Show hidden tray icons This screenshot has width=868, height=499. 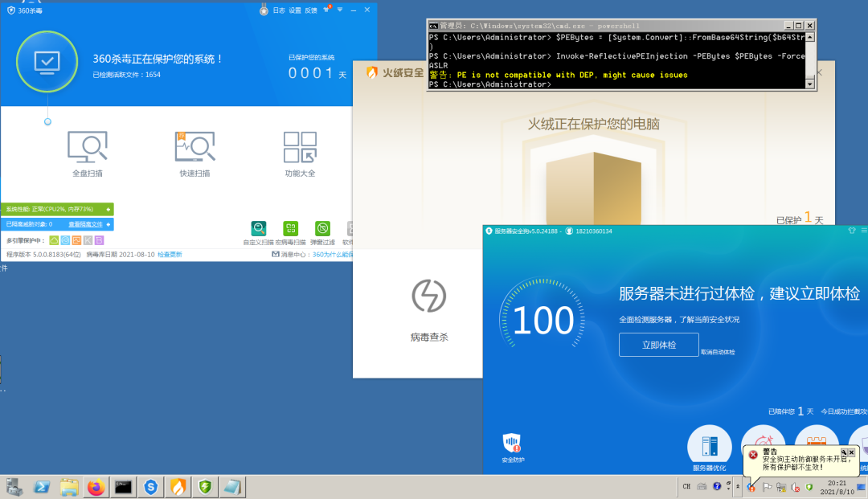pyautogui.click(x=738, y=487)
